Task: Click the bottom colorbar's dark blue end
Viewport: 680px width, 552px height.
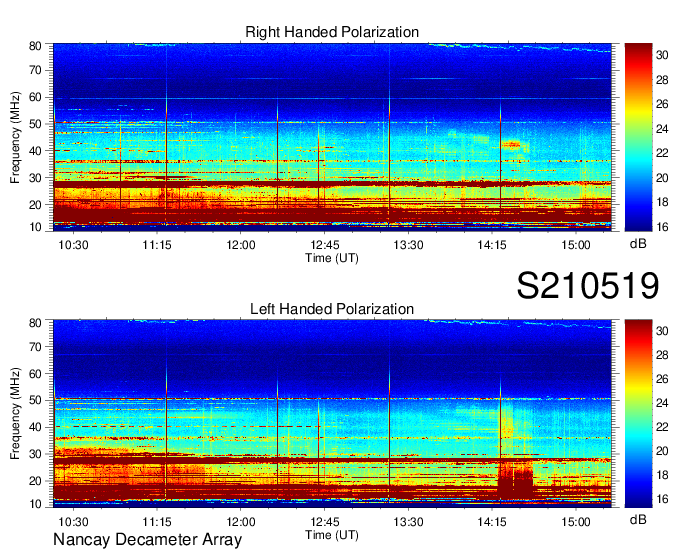Action: point(638,501)
